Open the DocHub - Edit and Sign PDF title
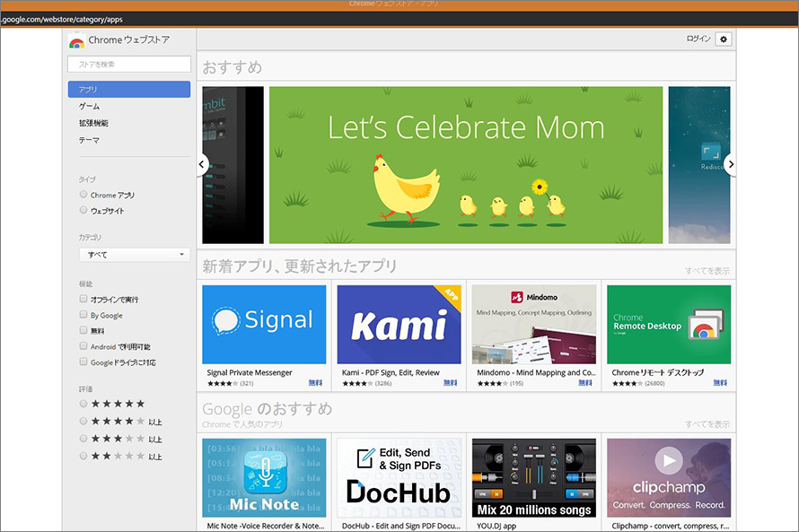 (401, 526)
